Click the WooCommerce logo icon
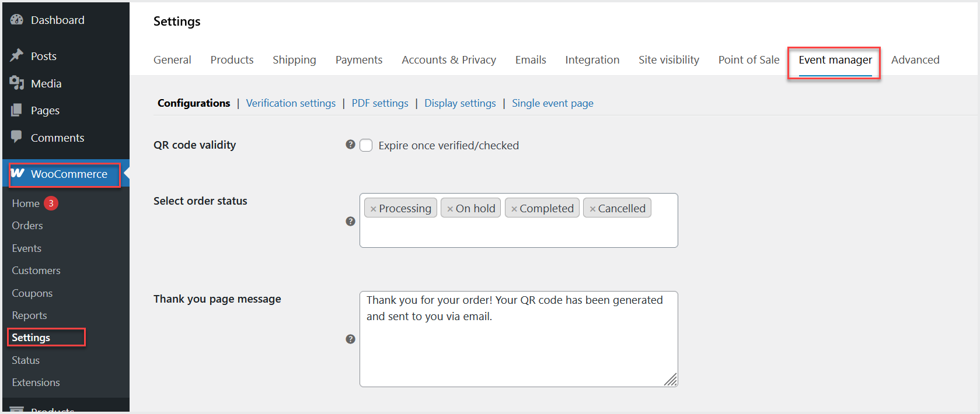Image resolution: width=980 pixels, height=414 pixels. (18, 173)
